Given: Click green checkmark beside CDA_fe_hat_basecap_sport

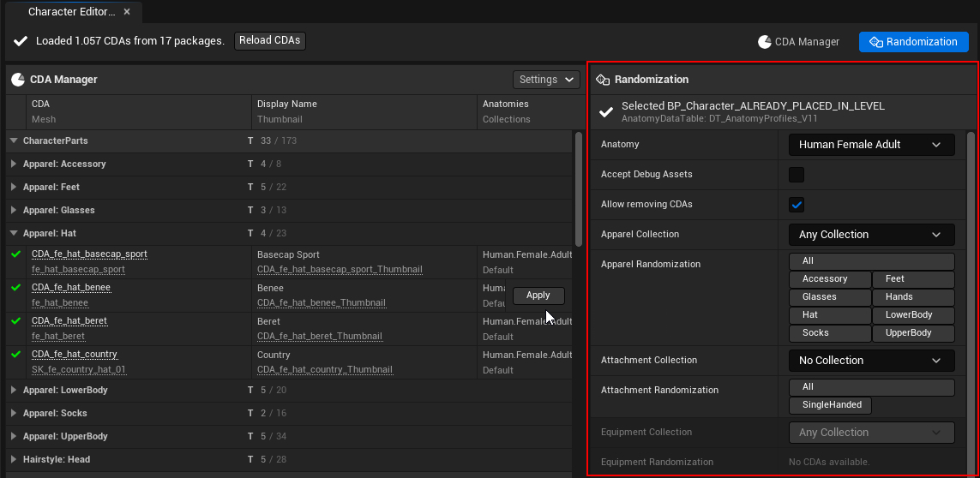Looking at the screenshot, I should pyautogui.click(x=15, y=254).
